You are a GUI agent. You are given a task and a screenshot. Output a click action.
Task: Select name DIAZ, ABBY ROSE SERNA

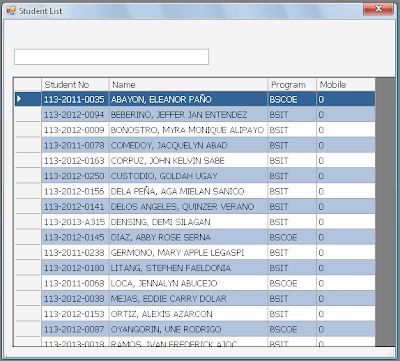(188, 237)
